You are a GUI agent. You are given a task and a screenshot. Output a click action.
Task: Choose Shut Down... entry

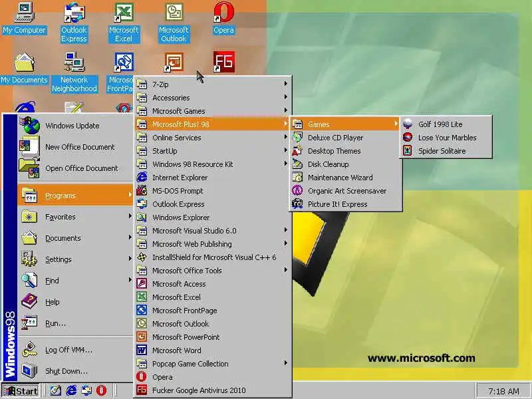point(75,371)
